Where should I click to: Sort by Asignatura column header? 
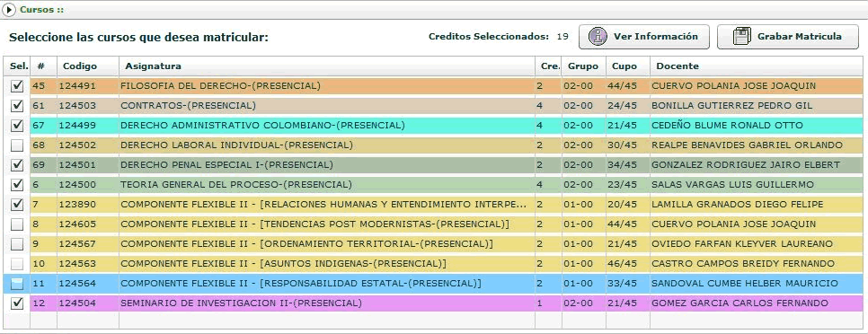tap(326, 66)
